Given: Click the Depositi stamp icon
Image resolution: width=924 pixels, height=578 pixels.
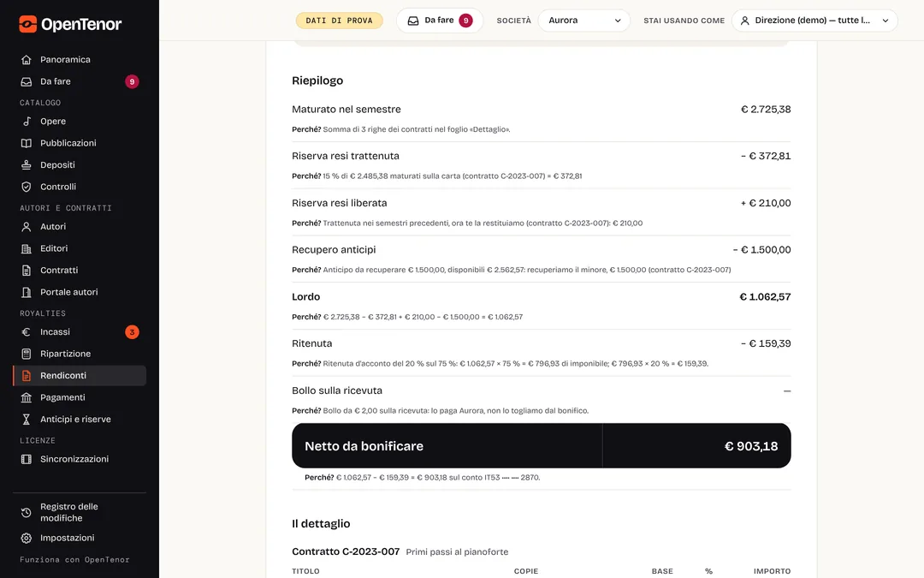Looking at the screenshot, I should tap(26, 164).
